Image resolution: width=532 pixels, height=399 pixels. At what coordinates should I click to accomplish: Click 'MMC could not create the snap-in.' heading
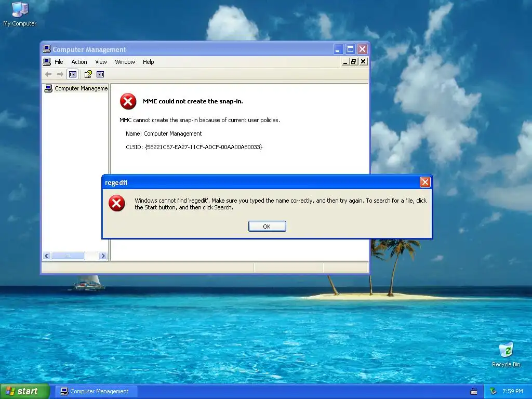(x=193, y=101)
